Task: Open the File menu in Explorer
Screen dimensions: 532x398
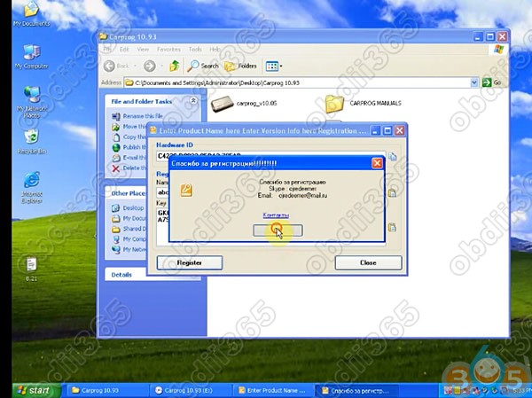Action: (107, 50)
